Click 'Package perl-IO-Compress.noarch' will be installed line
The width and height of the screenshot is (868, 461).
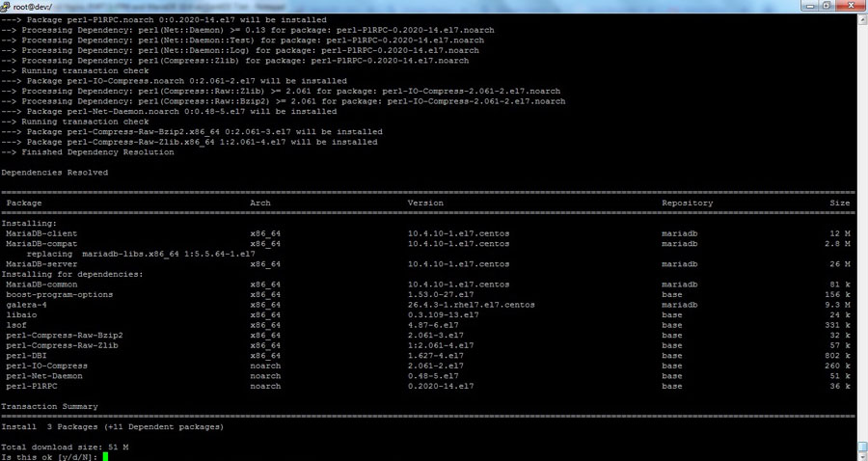(x=174, y=81)
